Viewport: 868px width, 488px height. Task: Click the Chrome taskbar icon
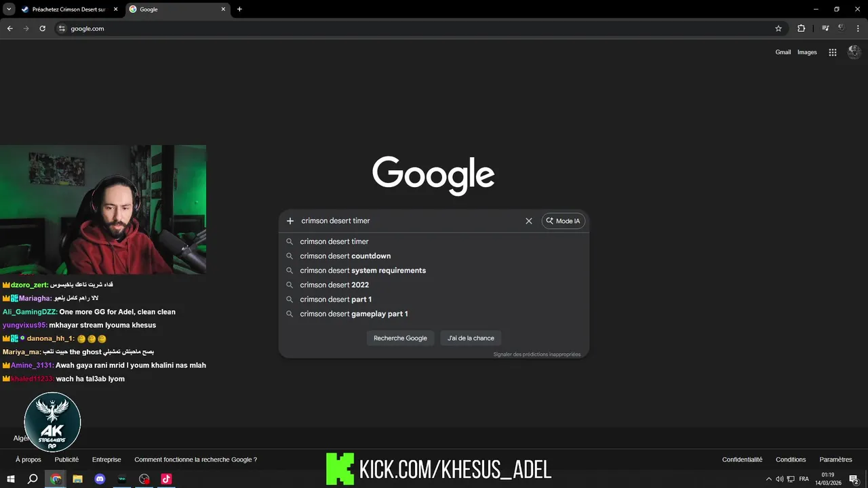click(x=56, y=479)
